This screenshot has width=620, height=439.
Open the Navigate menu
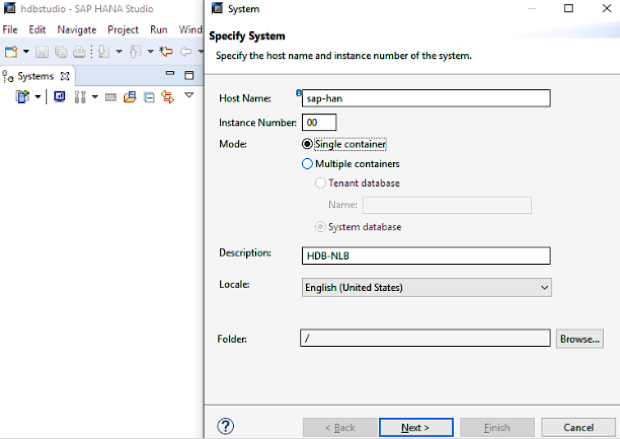coord(77,30)
